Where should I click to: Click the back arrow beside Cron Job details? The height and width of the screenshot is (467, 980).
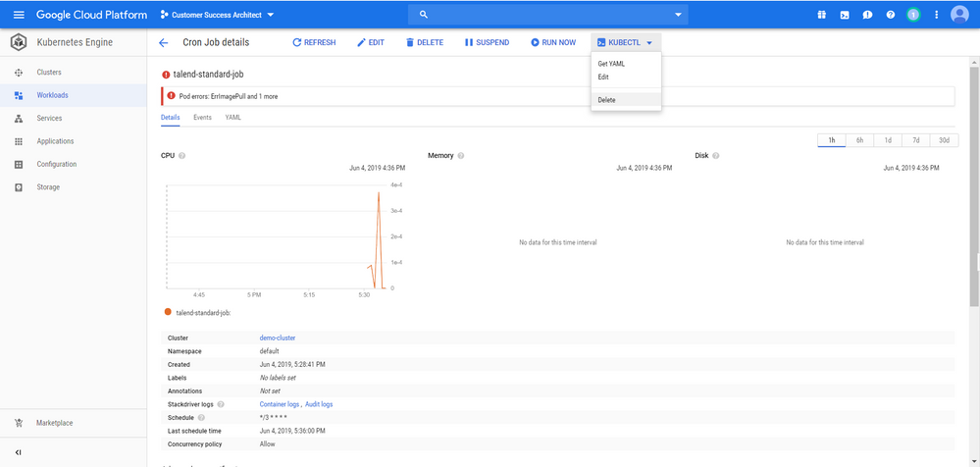tap(163, 43)
